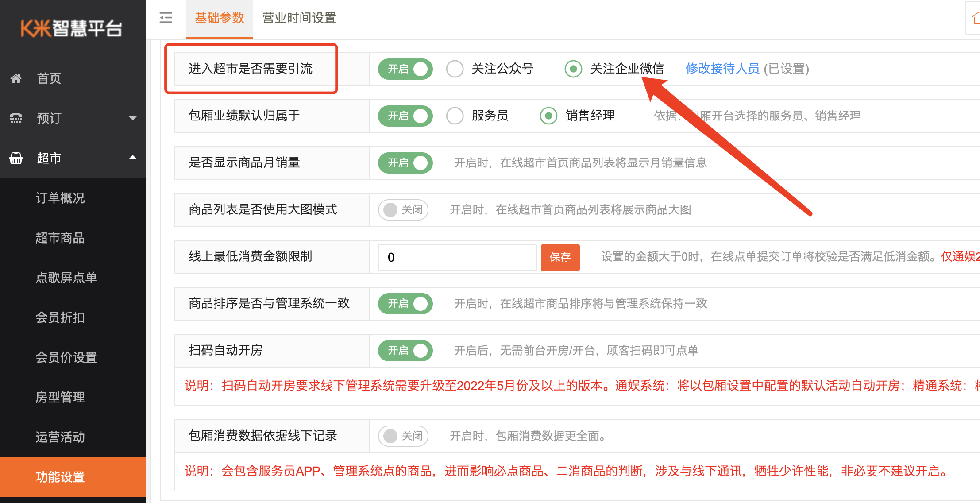Click the KK智慧平台 logo
Viewport: 980px width, 503px height.
click(71, 28)
